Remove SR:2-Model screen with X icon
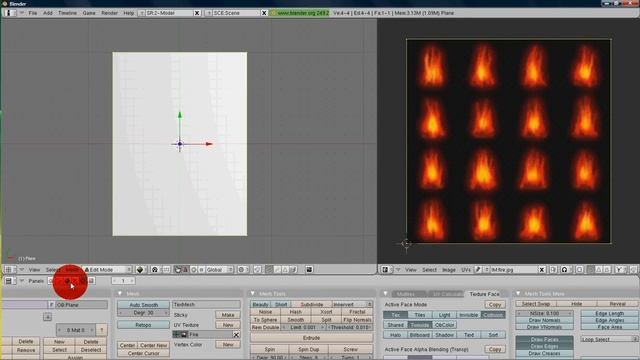The image size is (640, 360). [x=197, y=13]
